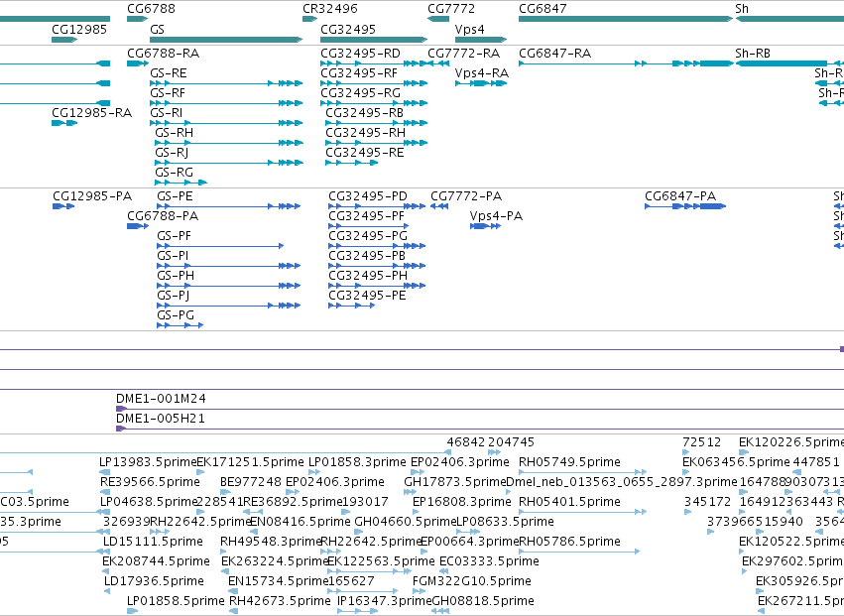
Task: Open EST GH04660.5prime
Action: point(406,522)
